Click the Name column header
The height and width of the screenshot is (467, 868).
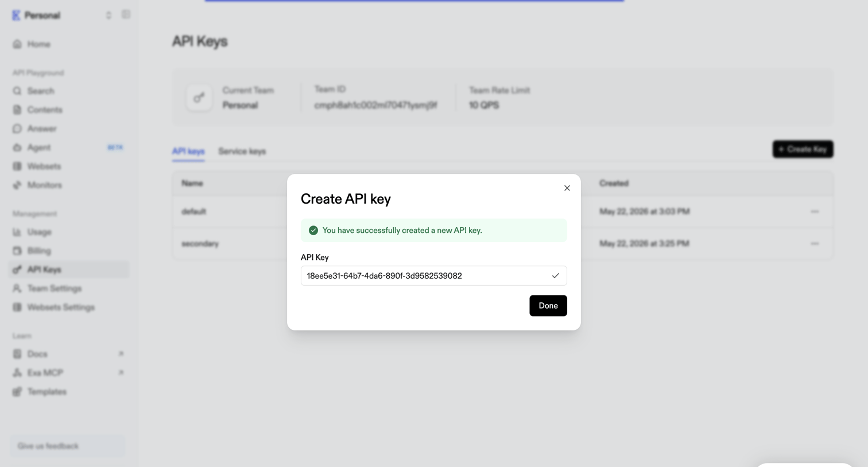pos(192,184)
